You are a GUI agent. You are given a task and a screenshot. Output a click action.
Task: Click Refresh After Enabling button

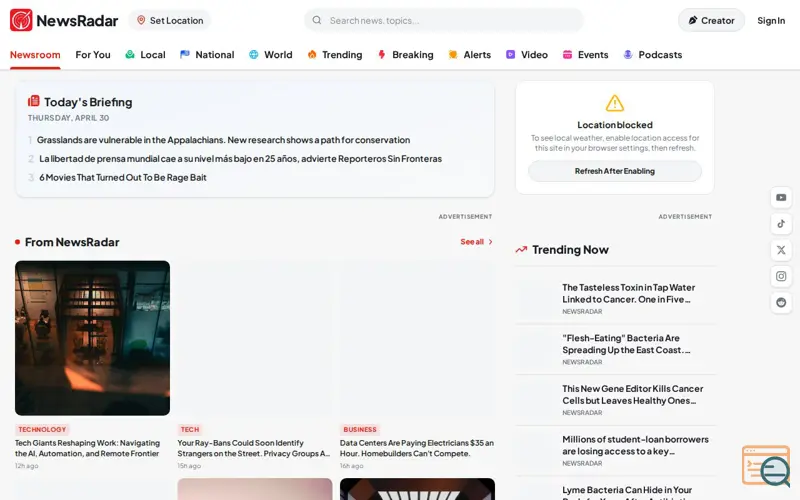(x=615, y=171)
